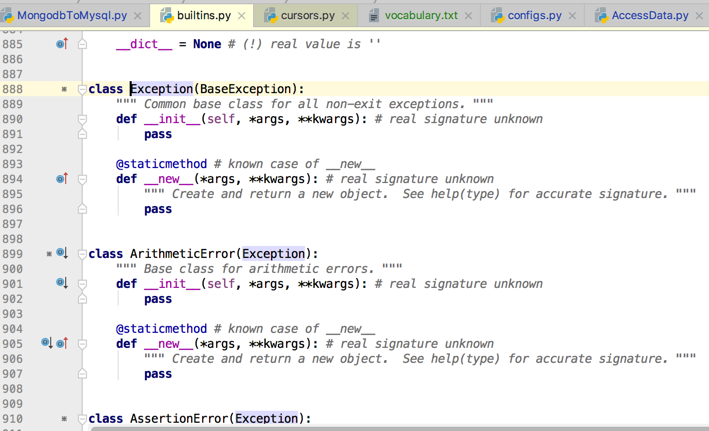
Task: Click the Python file icon on builtins.py tab
Action: coord(167,16)
